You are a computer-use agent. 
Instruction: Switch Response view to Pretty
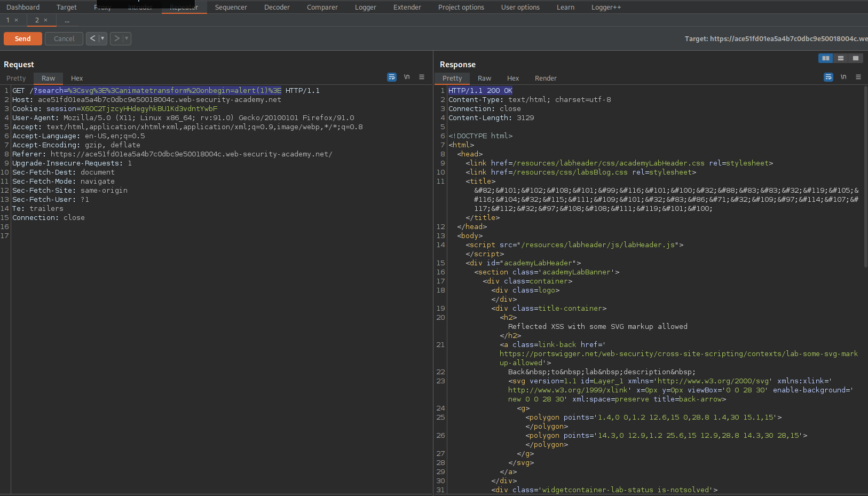pyautogui.click(x=452, y=78)
